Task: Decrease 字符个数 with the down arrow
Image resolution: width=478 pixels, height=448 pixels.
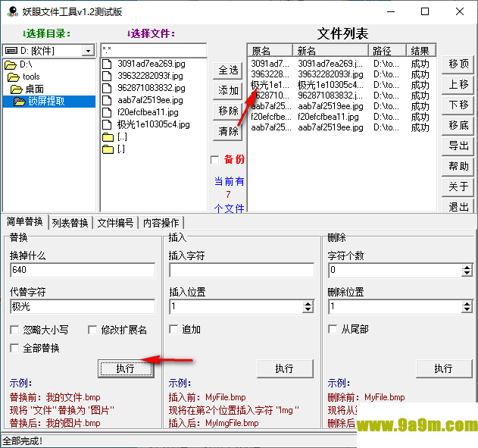Action: click(x=467, y=274)
